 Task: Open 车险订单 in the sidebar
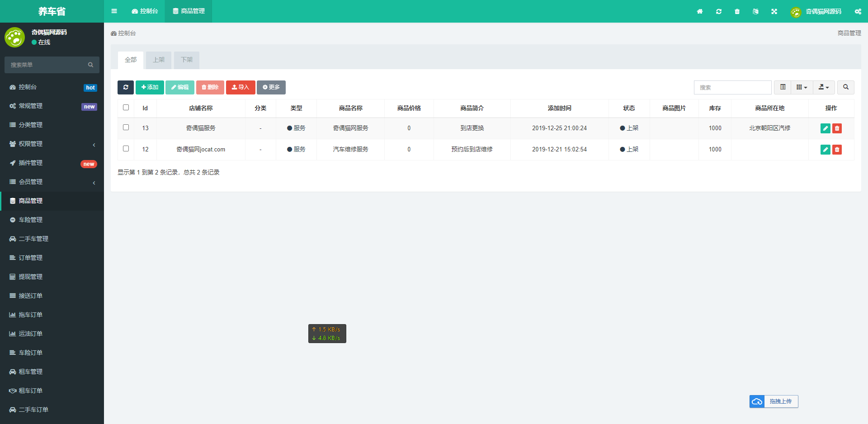[x=52, y=353]
